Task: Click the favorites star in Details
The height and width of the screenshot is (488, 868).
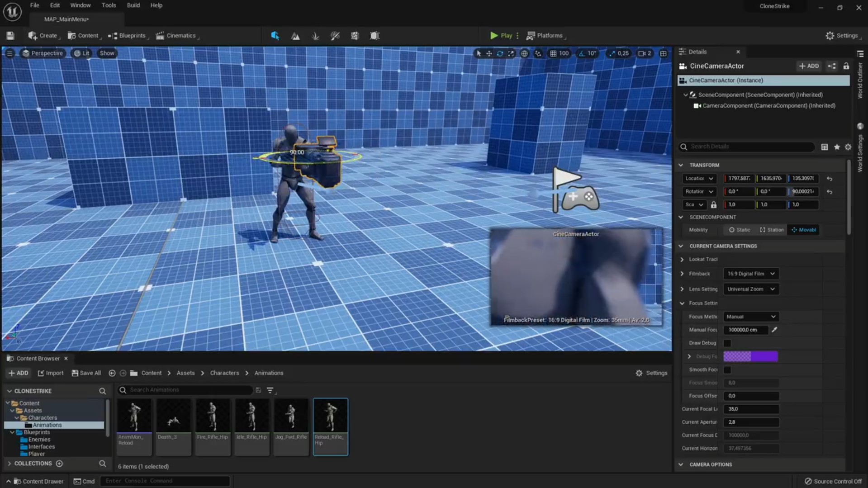Action: (x=837, y=147)
